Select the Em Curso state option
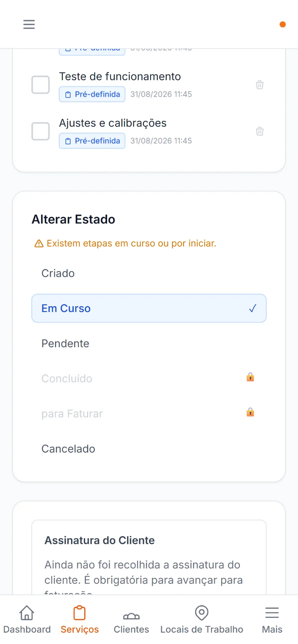This screenshot has width=298, height=644. [149, 308]
